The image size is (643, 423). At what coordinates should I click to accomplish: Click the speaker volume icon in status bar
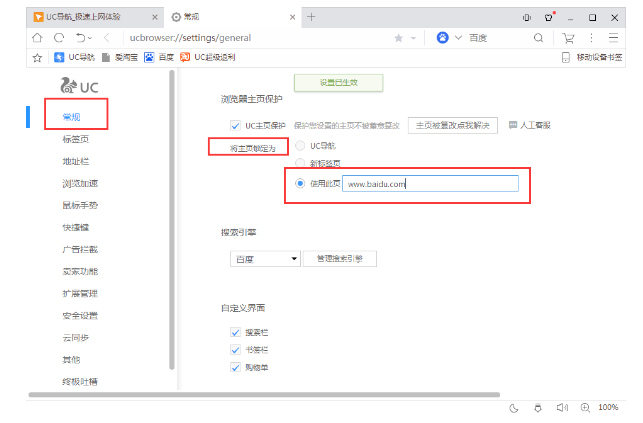click(x=562, y=407)
